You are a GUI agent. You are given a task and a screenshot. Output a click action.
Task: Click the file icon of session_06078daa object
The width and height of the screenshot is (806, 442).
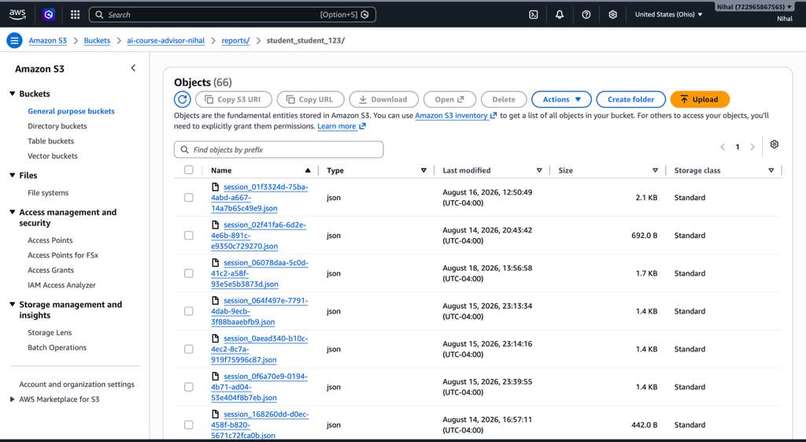tap(215, 263)
